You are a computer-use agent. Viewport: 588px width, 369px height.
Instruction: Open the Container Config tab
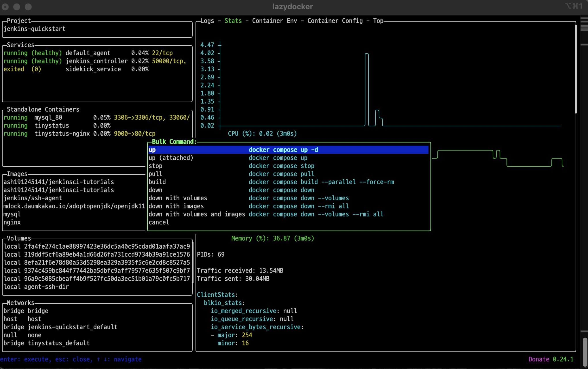335,21
